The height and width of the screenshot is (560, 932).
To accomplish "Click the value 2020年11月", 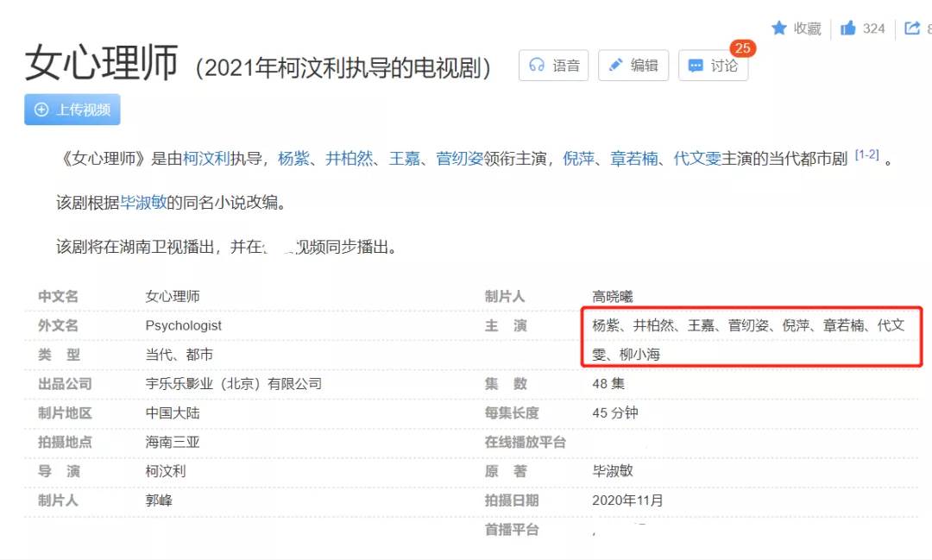I will click(x=627, y=500).
